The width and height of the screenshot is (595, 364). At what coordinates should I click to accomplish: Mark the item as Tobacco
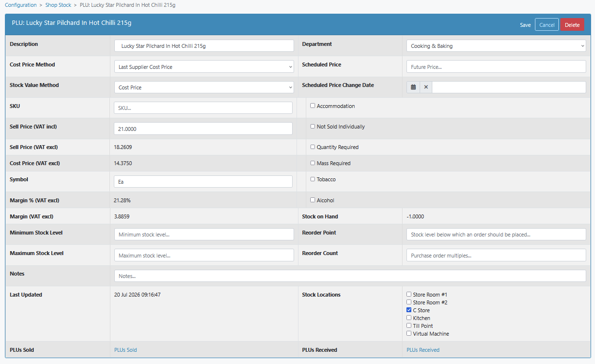pos(313,179)
